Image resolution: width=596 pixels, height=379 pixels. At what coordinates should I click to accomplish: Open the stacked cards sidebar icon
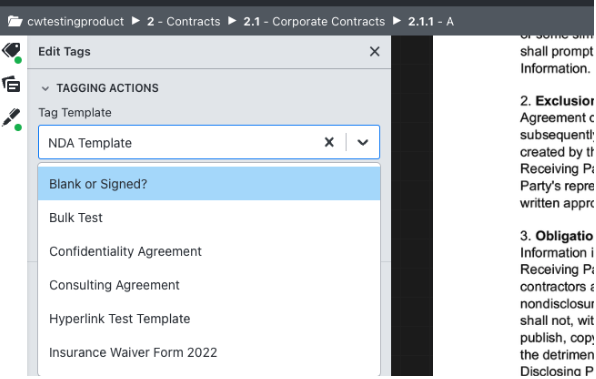coord(11,84)
